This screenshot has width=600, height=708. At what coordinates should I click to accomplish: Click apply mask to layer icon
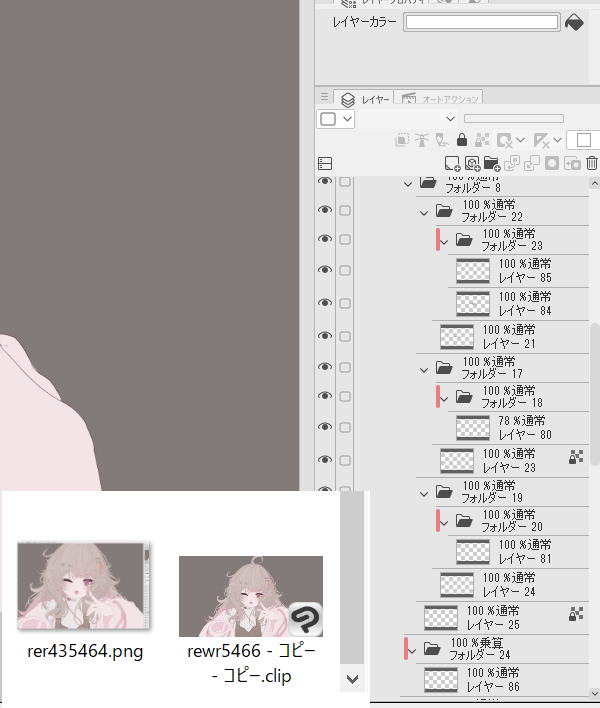(x=572, y=163)
